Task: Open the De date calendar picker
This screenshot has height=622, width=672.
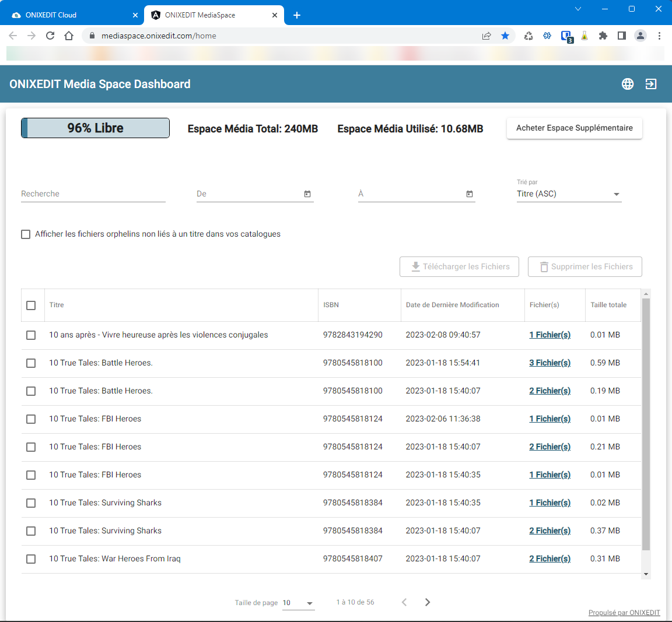Action: 307,194
